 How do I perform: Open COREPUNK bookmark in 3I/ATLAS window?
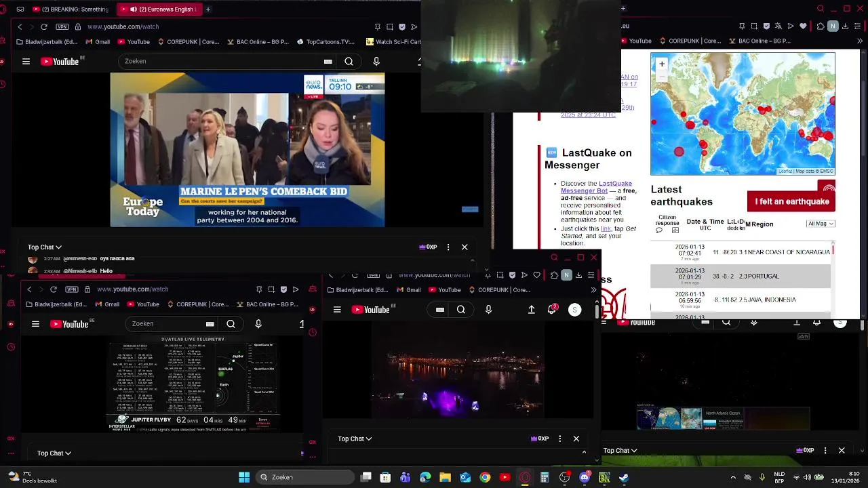pos(197,304)
